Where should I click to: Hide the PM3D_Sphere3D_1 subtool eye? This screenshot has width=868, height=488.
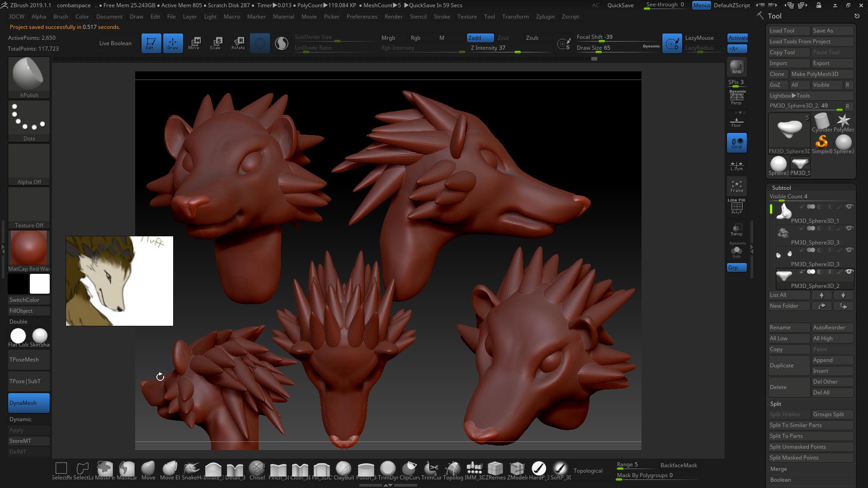849,207
